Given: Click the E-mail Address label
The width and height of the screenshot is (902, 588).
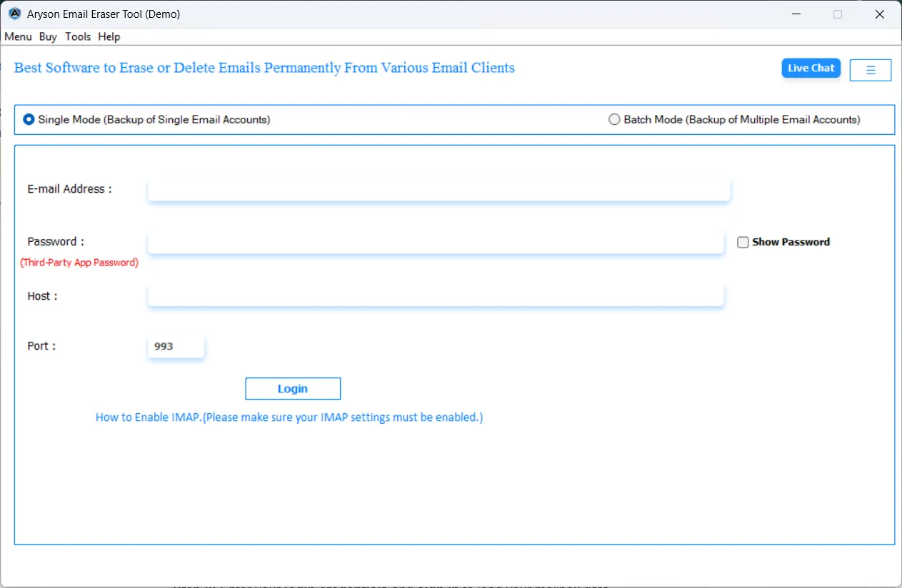Looking at the screenshot, I should [x=69, y=189].
